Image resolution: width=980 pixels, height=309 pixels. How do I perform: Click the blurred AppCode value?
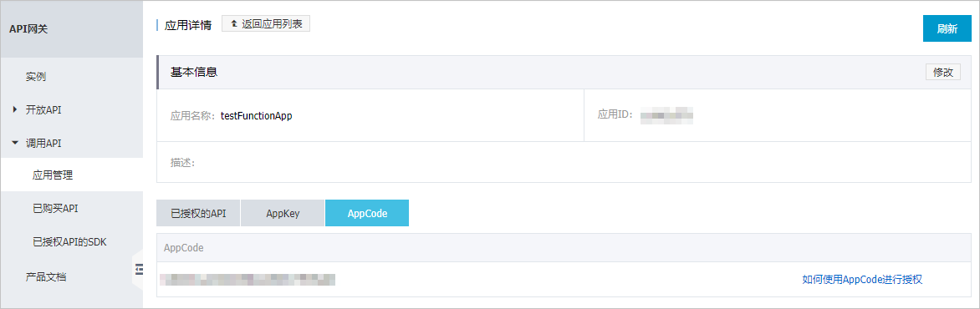(248, 279)
